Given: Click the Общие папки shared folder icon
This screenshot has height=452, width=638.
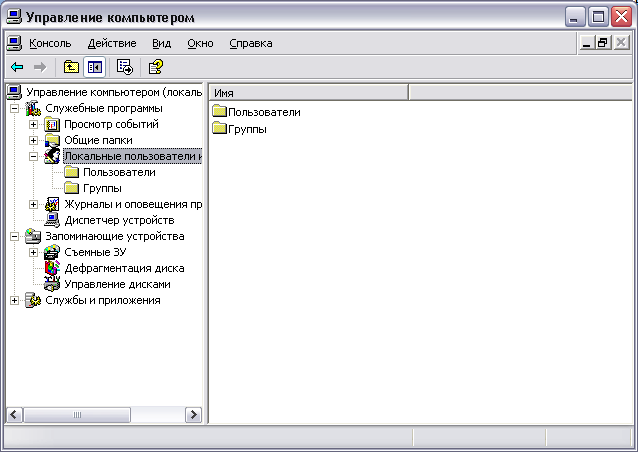Looking at the screenshot, I should click(x=52, y=140).
